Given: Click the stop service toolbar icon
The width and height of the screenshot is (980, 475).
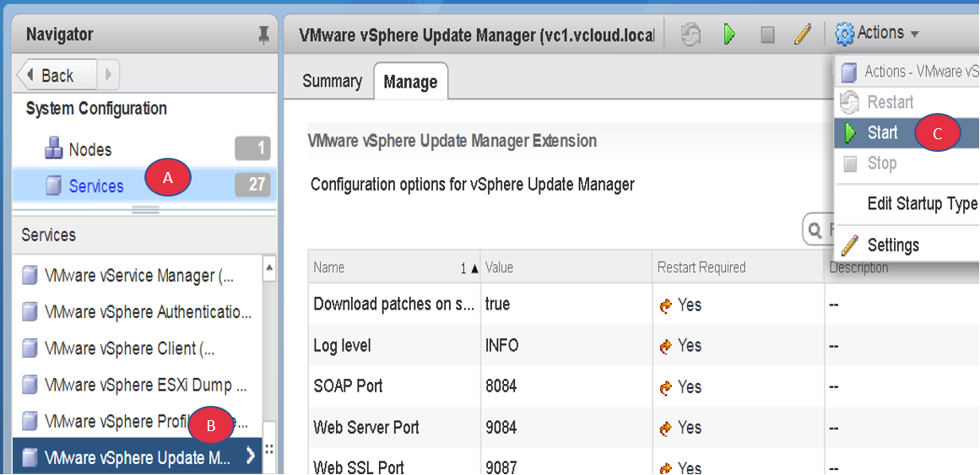Looking at the screenshot, I should tap(767, 35).
